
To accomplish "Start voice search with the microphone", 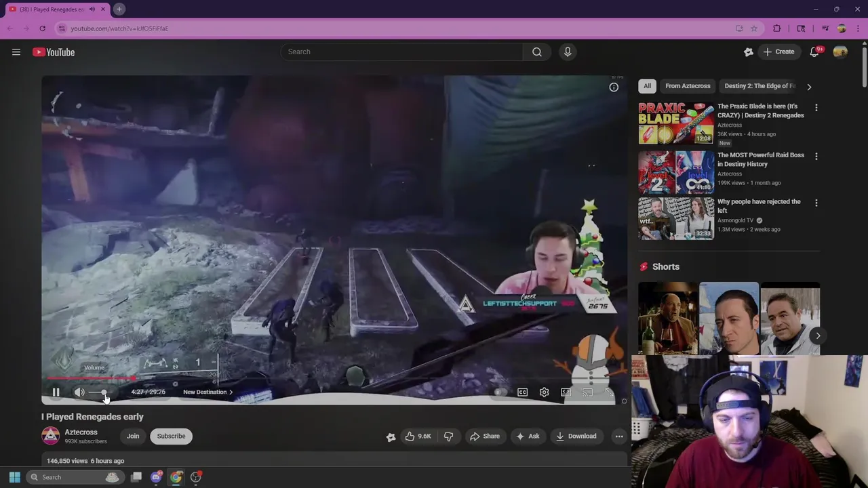I will tap(568, 52).
